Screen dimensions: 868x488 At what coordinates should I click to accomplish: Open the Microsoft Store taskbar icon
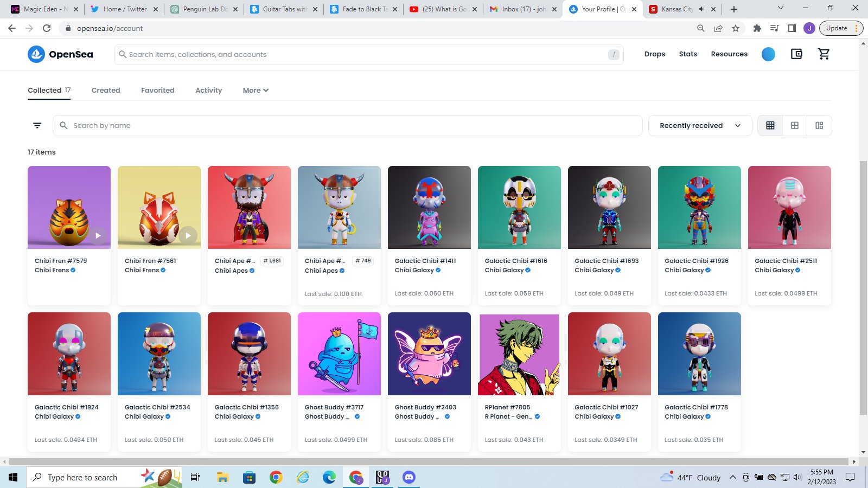[249, 477]
